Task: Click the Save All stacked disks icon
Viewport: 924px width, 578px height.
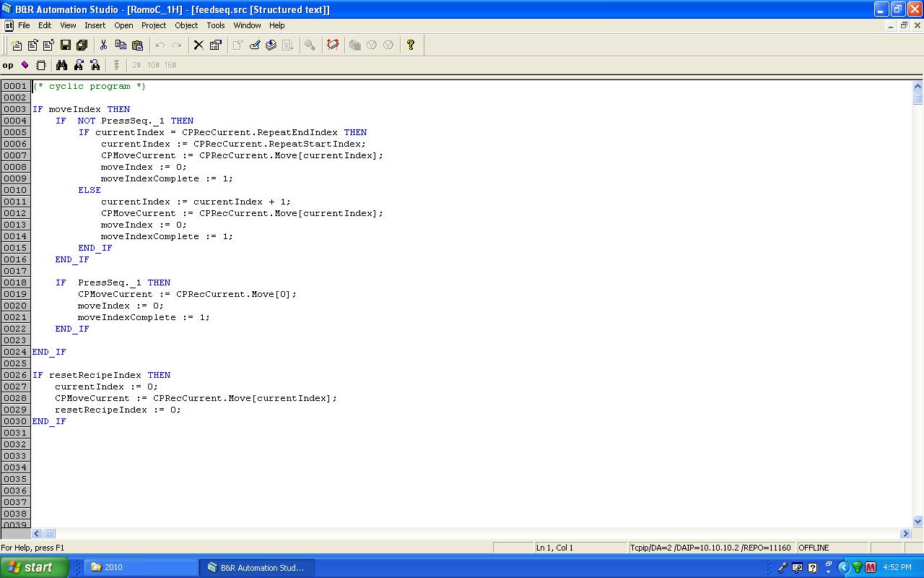Action: (82, 45)
